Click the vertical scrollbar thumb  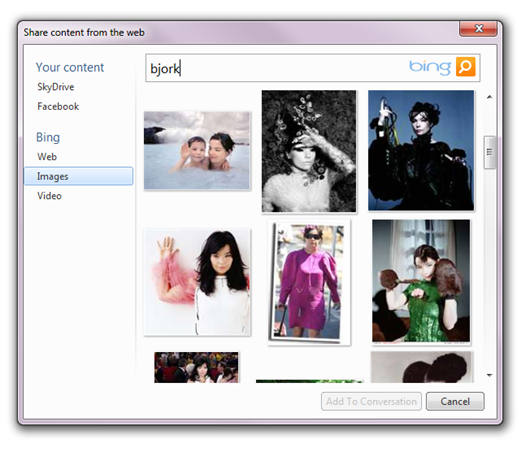click(x=489, y=152)
